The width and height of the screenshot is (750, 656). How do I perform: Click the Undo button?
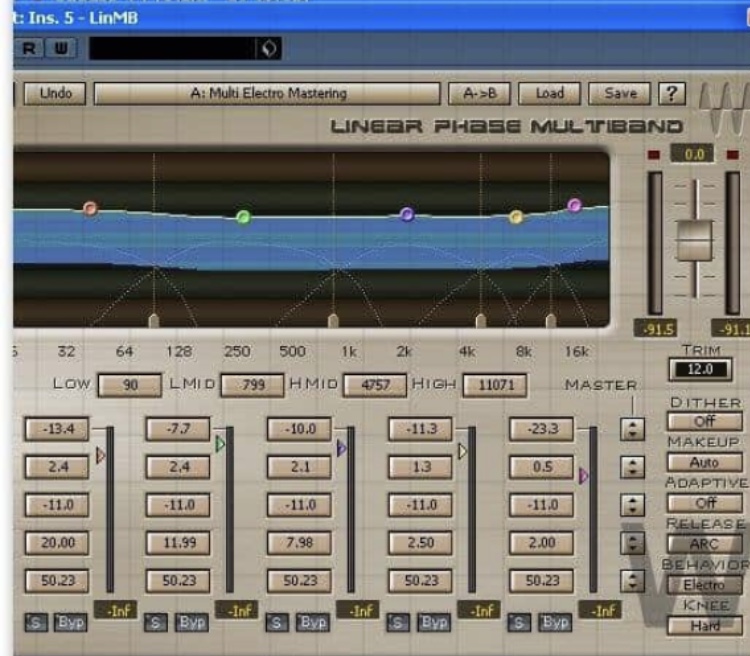coord(55,93)
